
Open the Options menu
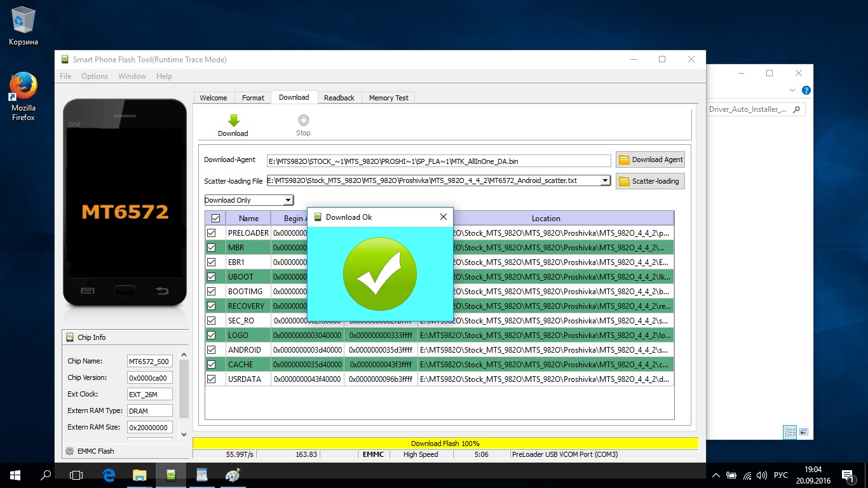[x=95, y=76]
